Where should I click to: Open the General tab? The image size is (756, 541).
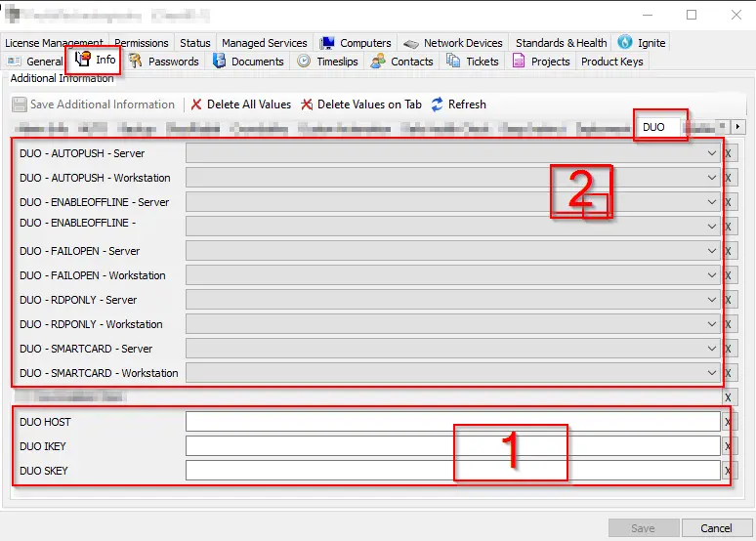pyautogui.click(x=35, y=62)
